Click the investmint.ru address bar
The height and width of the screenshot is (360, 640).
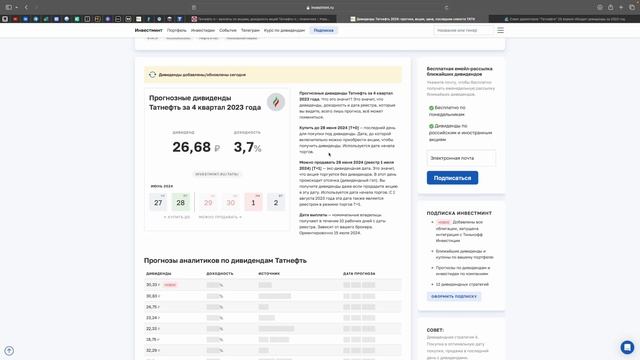pyautogui.click(x=320, y=7)
